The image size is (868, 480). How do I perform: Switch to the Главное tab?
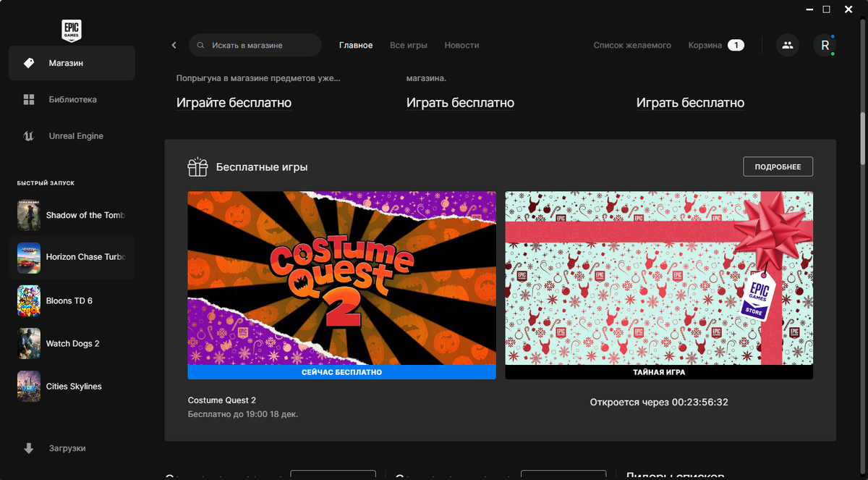[x=356, y=45]
